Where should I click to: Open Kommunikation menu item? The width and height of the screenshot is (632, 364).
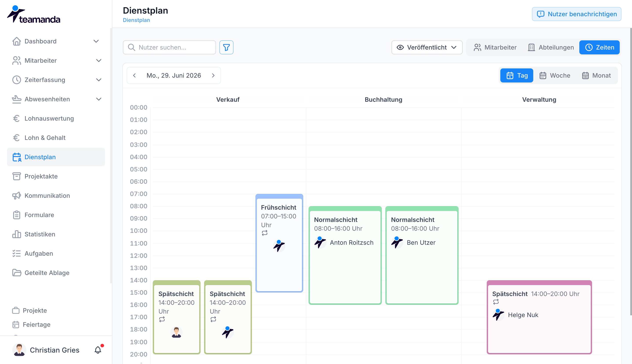click(56, 196)
